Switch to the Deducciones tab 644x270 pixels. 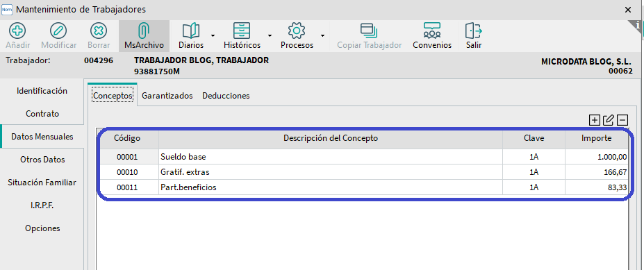pos(226,96)
